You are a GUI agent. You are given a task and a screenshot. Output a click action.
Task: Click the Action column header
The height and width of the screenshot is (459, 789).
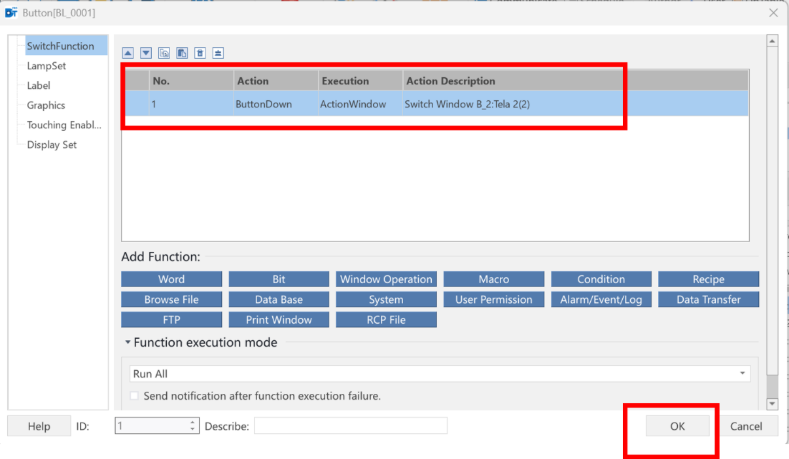pos(276,81)
